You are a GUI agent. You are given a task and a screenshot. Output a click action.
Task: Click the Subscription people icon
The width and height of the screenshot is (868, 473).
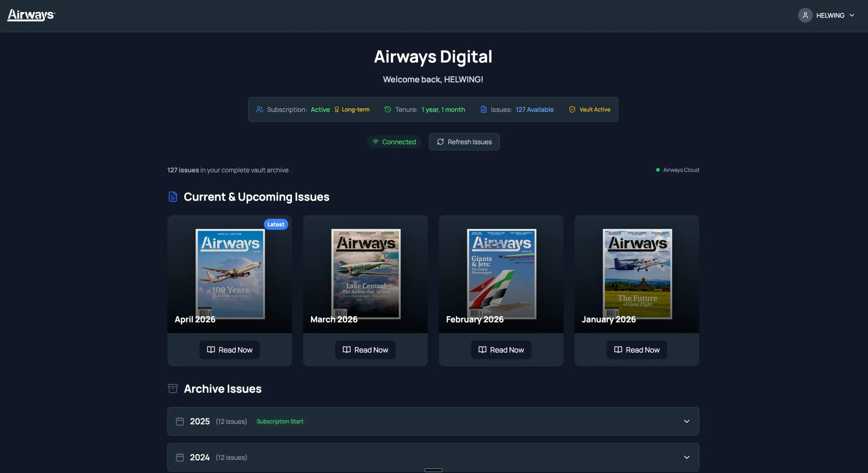260,109
